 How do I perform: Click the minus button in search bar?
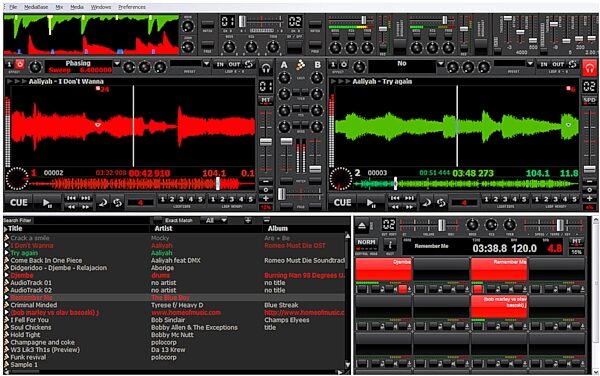[267, 220]
